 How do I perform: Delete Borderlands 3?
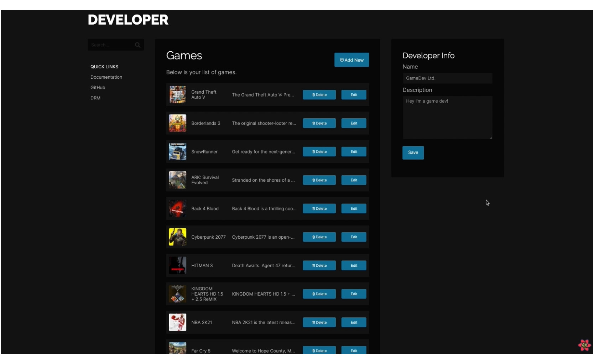tap(319, 123)
